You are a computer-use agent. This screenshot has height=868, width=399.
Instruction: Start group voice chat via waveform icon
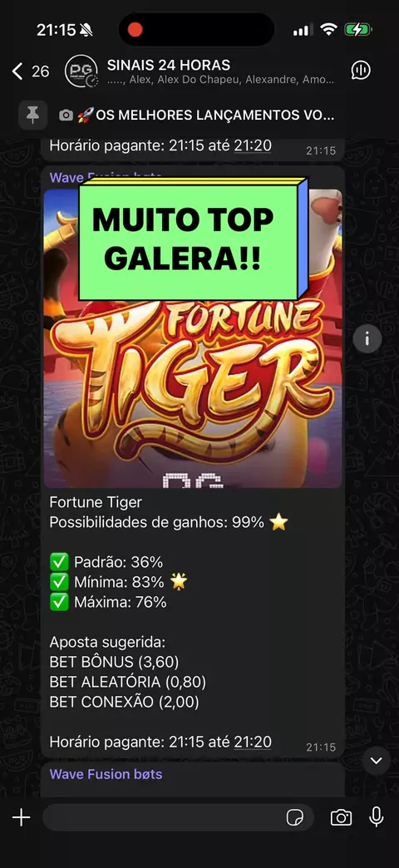361,71
